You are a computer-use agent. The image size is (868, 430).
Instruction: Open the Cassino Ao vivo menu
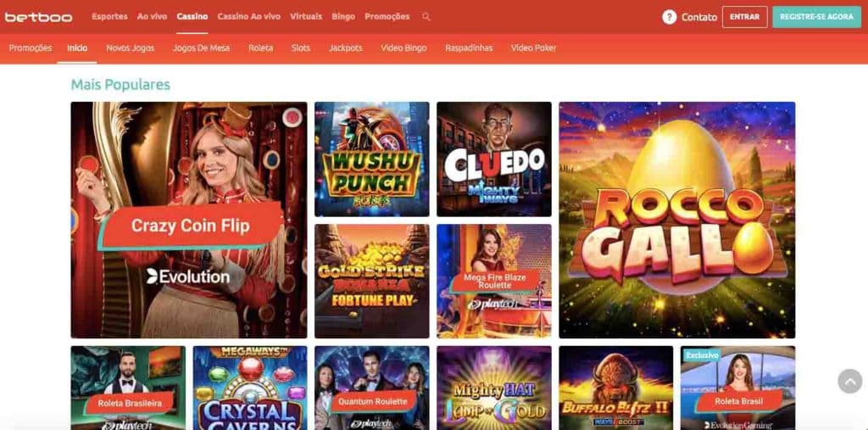(248, 17)
